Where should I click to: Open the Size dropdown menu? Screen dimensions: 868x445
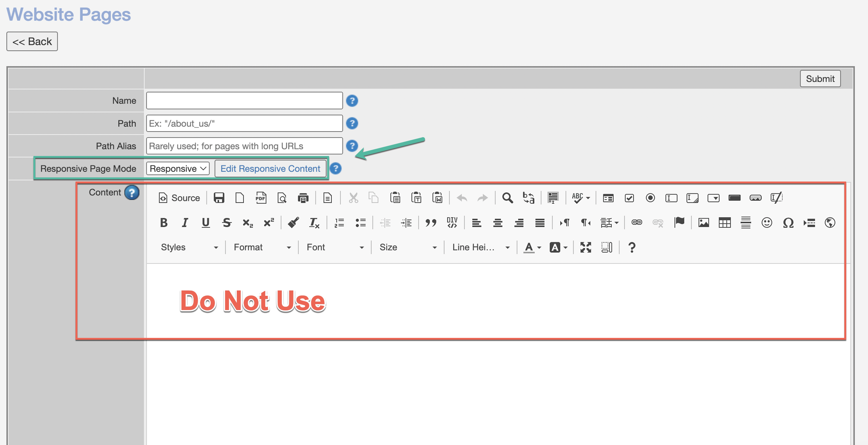(408, 247)
